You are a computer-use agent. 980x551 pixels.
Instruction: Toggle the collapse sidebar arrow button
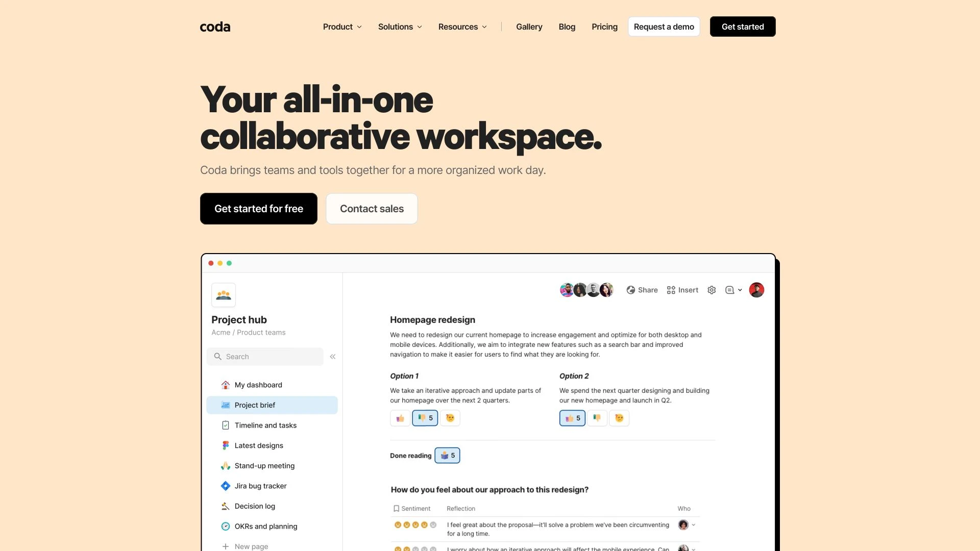click(332, 357)
